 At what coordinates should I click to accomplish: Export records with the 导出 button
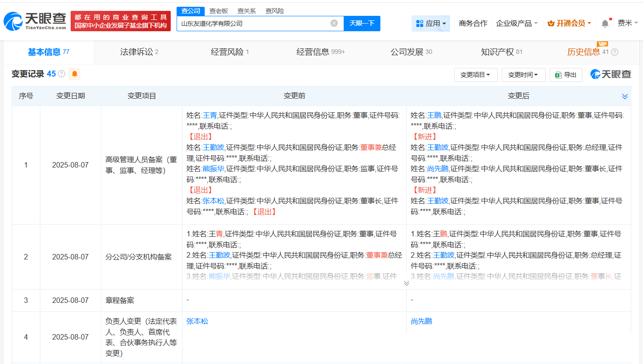coord(566,75)
